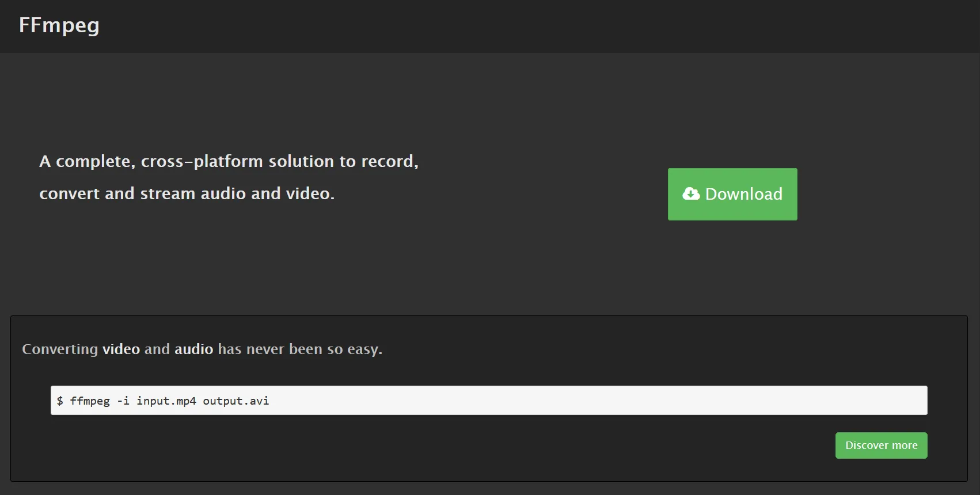Click the bold word "video"
Image resolution: width=980 pixels, height=495 pixels.
click(x=121, y=349)
